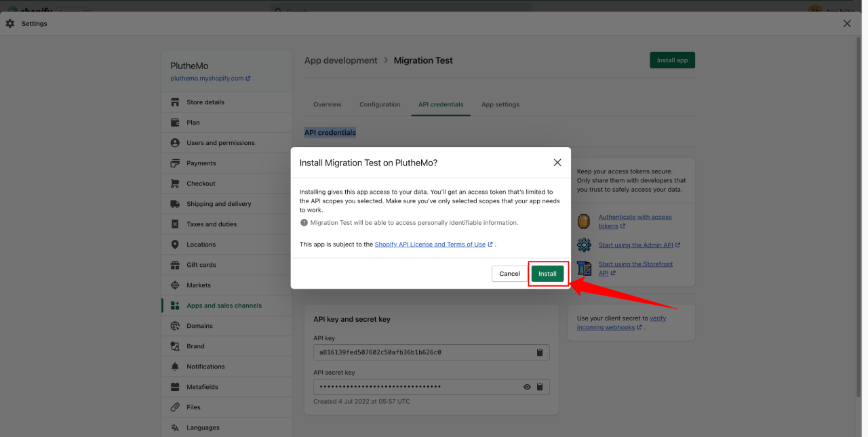Image resolution: width=868 pixels, height=437 pixels.
Task: Click the Notifications bell icon
Action: [175, 367]
